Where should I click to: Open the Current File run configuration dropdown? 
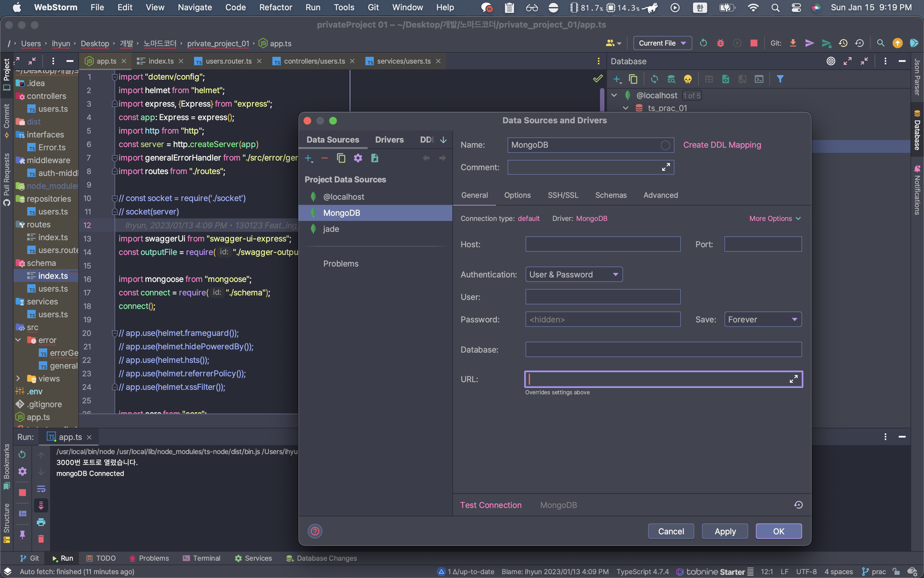pyautogui.click(x=663, y=43)
